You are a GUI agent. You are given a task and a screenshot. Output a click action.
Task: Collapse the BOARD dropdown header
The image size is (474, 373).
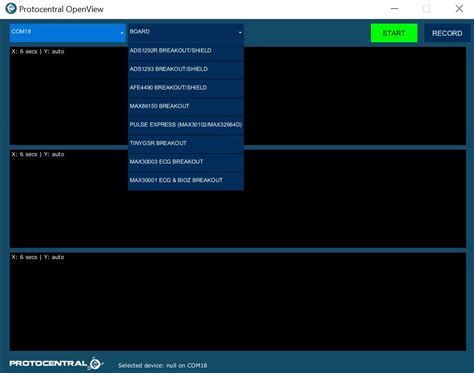pos(186,33)
